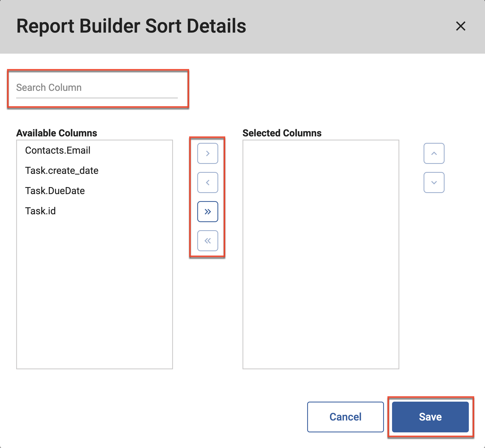The height and width of the screenshot is (448, 485).
Task: Click the move-right single arrow button
Action: 207,153
